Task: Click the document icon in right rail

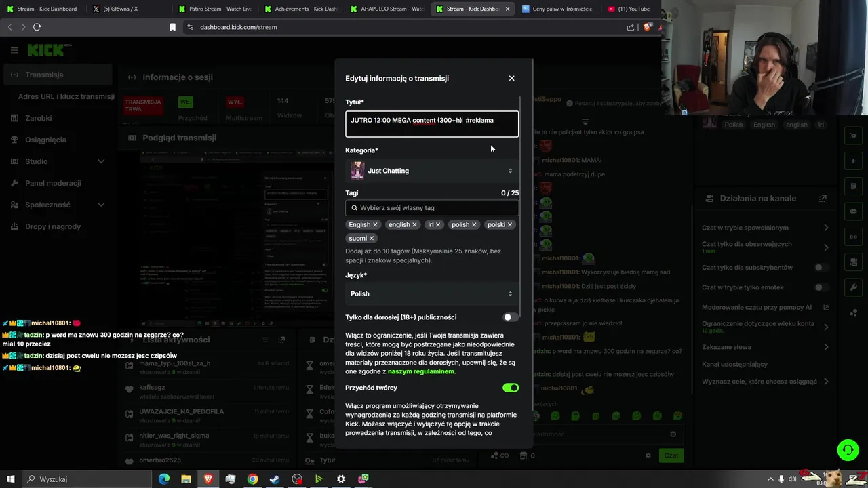Action: click(x=853, y=186)
